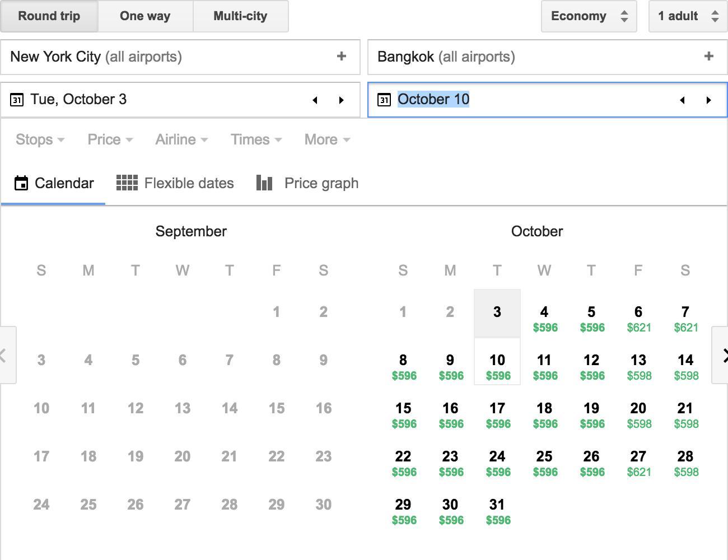Open the Price graph tab
The height and width of the screenshot is (560, 728).
tap(307, 183)
